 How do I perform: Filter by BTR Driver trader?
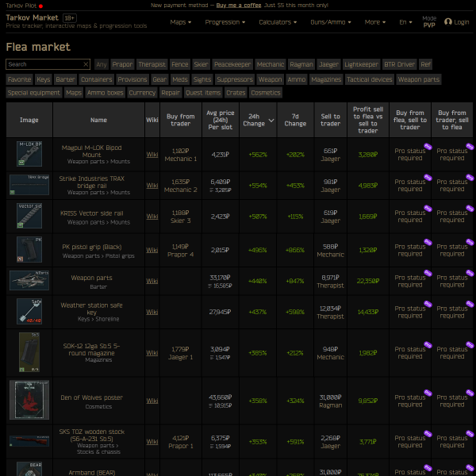pyautogui.click(x=399, y=64)
